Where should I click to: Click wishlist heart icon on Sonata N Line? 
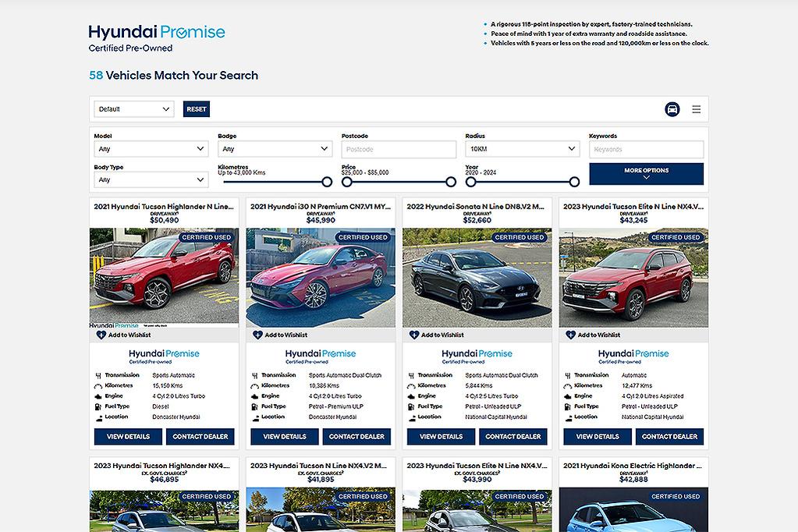coord(414,335)
